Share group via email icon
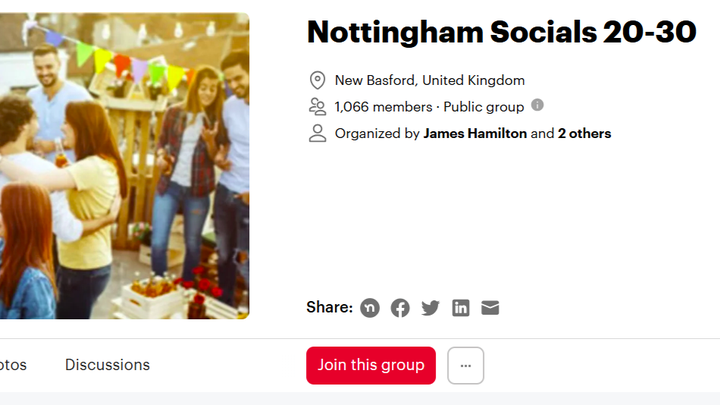Image resolution: width=720 pixels, height=405 pixels. pos(490,308)
